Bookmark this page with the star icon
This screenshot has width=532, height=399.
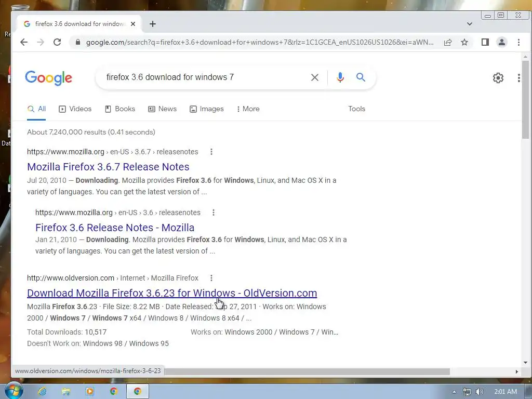click(x=464, y=42)
